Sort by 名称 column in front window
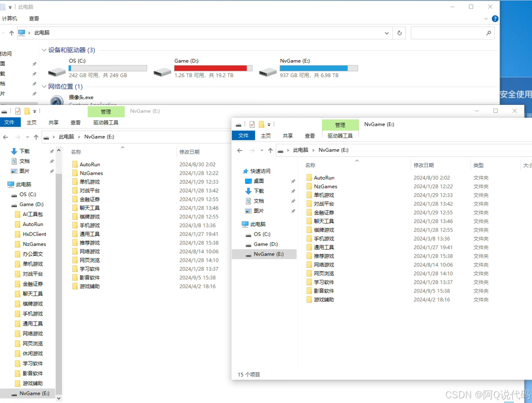Image resolution: width=532 pixels, height=403 pixels. 310,165
